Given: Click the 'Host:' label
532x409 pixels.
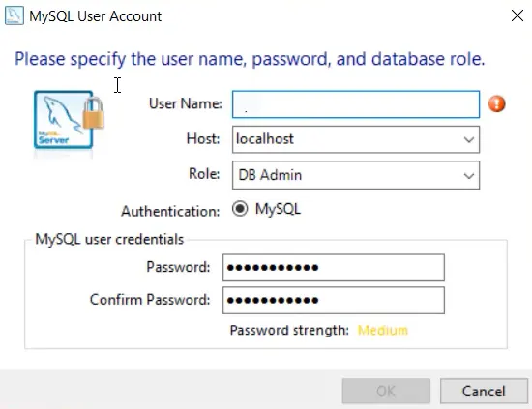Looking at the screenshot, I should tap(203, 138).
